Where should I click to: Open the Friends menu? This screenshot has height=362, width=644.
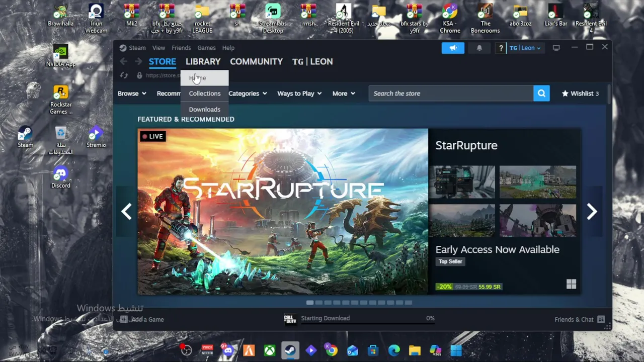coord(181,48)
